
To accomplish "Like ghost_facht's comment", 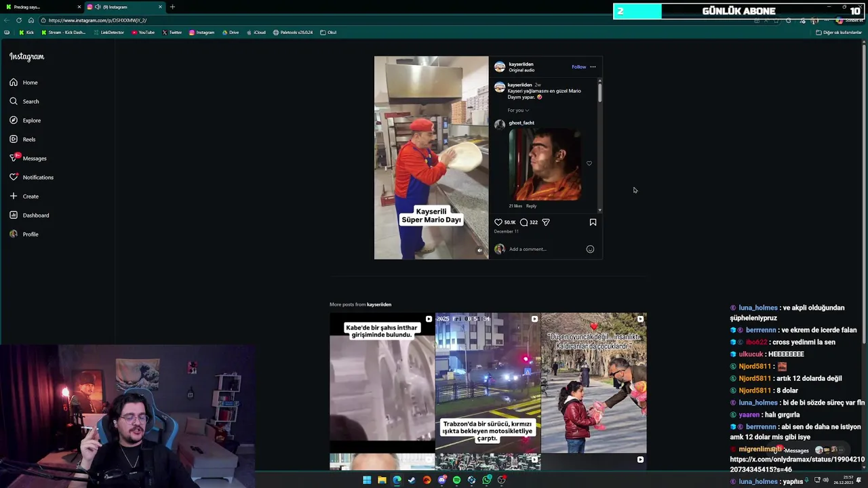I will (x=589, y=163).
